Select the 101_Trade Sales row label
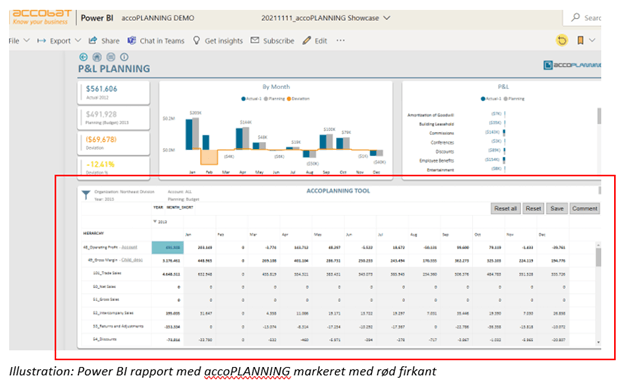Screen dimensions: 624x383 click(x=107, y=273)
